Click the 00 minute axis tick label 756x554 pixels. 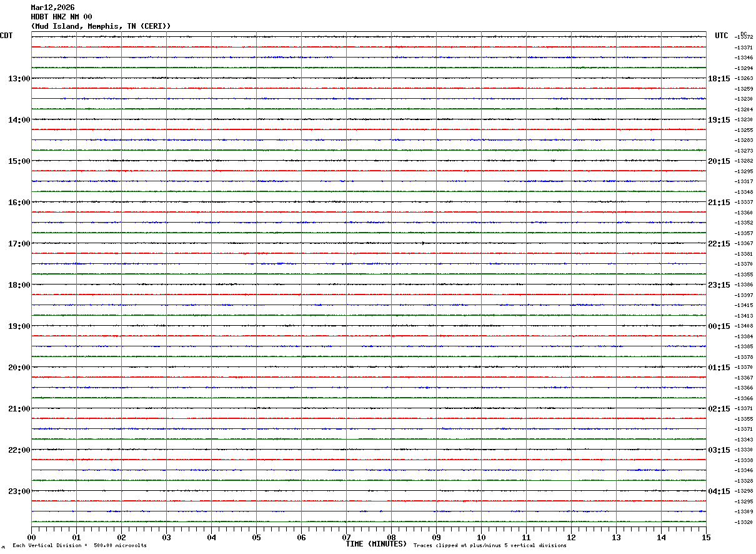[32, 537]
